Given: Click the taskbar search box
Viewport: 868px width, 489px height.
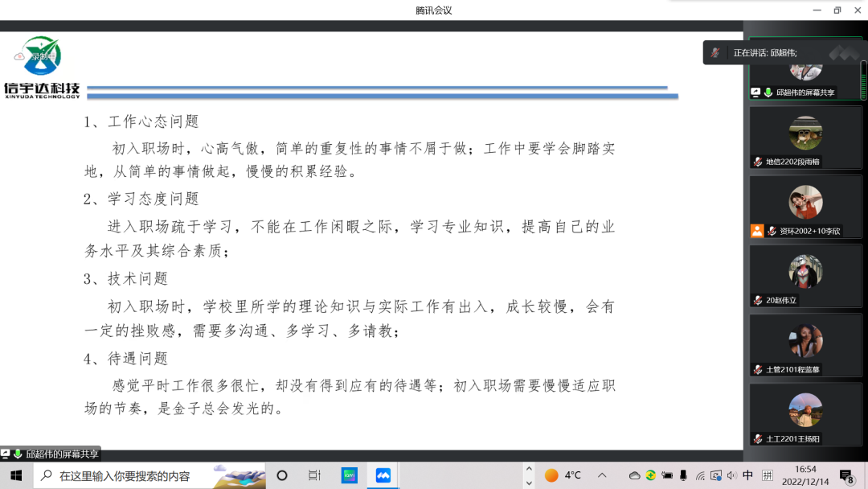Looking at the screenshot, I should 149,475.
